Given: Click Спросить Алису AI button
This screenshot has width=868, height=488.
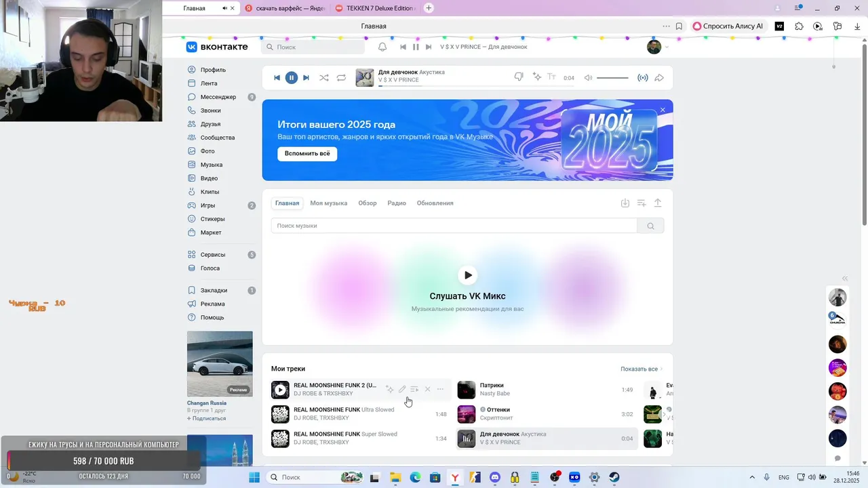Looking at the screenshot, I should [728, 26].
